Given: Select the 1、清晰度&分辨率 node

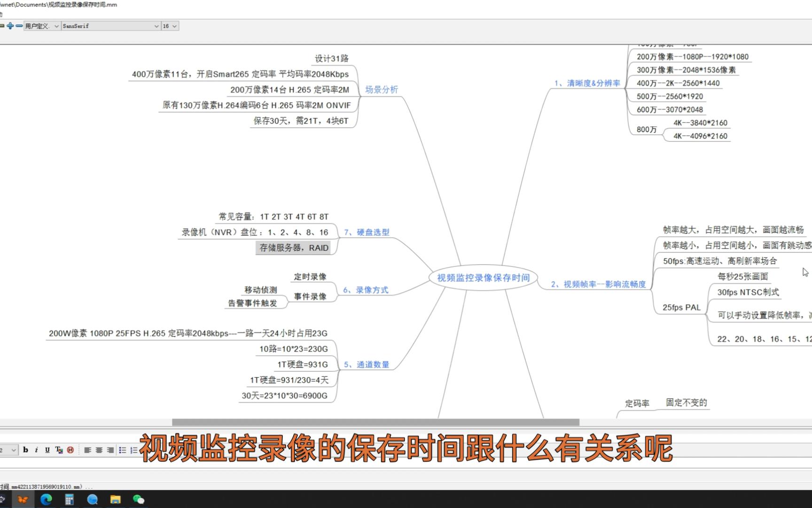Looking at the screenshot, I should (587, 83).
